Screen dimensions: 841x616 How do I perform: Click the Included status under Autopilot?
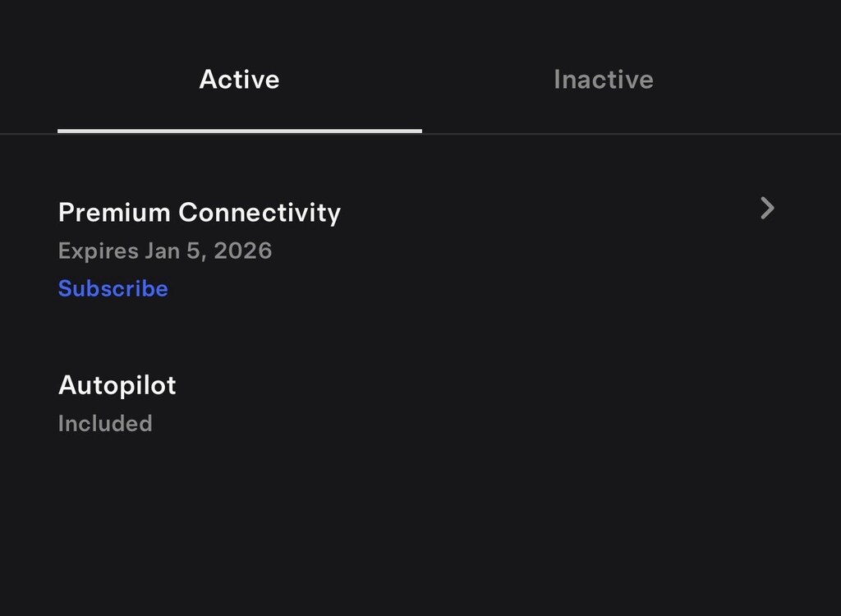tap(105, 424)
